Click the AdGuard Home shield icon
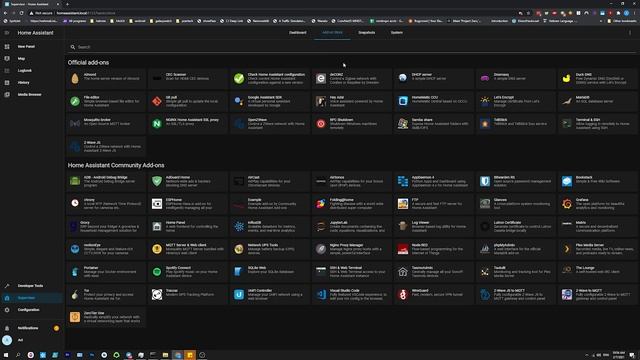640x360 pixels. pyautogui.click(x=157, y=181)
